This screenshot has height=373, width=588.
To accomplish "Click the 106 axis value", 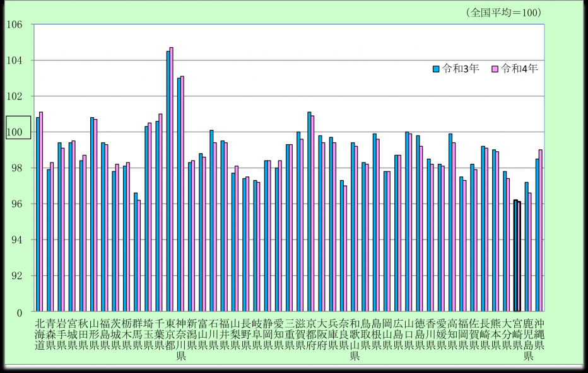I will tap(15, 25).
